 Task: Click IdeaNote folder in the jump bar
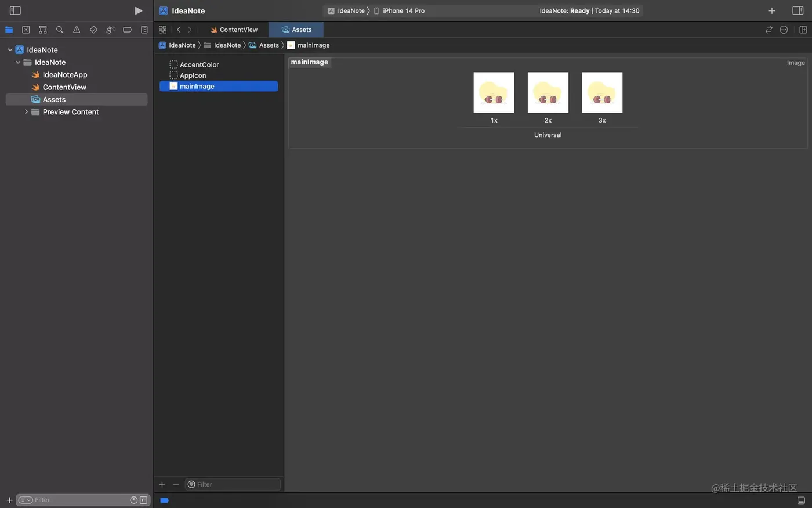[222, 45]
